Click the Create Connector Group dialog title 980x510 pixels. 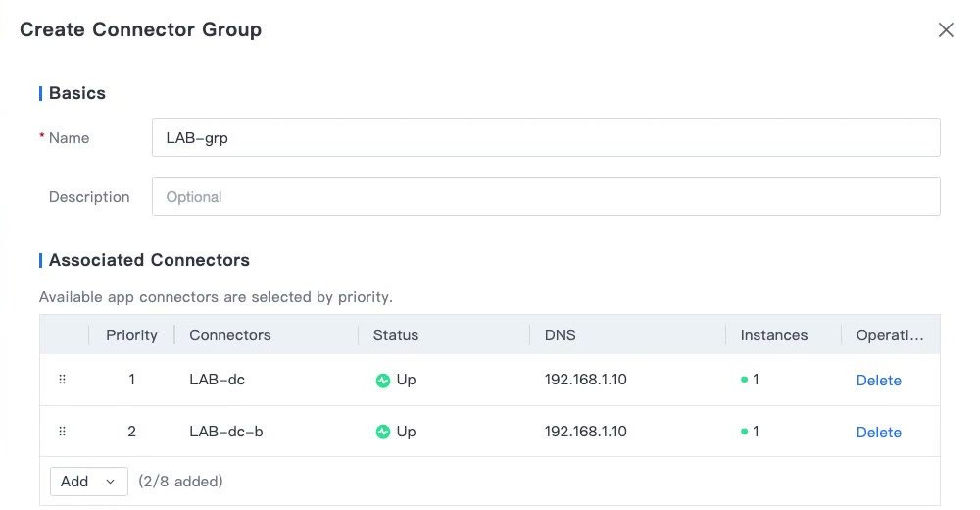[x=140, y=29]
